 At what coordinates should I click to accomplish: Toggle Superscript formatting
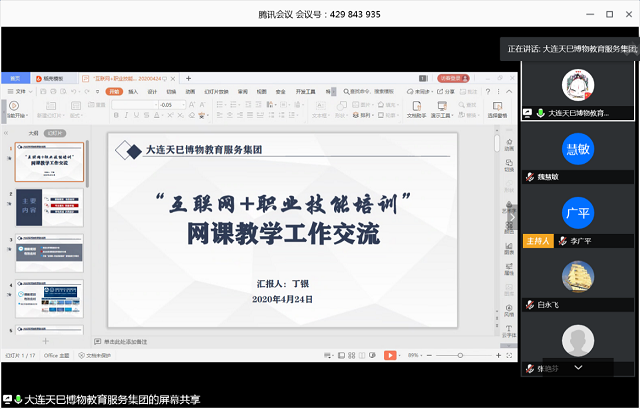coord(170,116)
